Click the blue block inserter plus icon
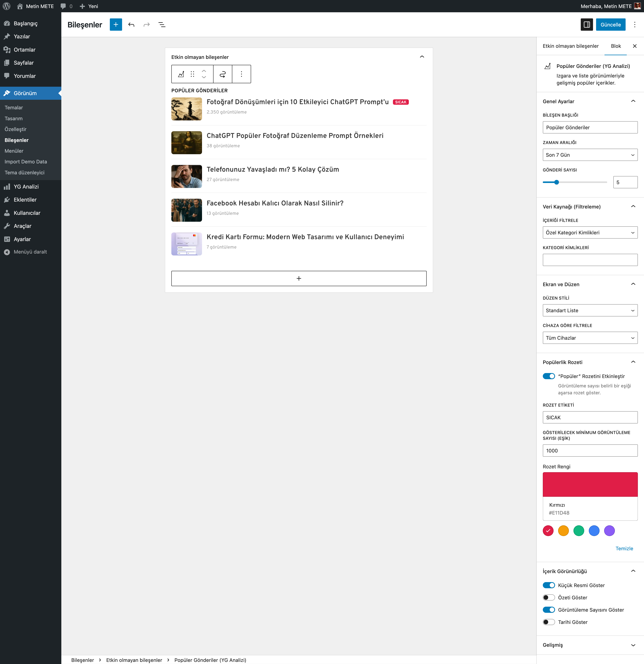 (116, 25)
